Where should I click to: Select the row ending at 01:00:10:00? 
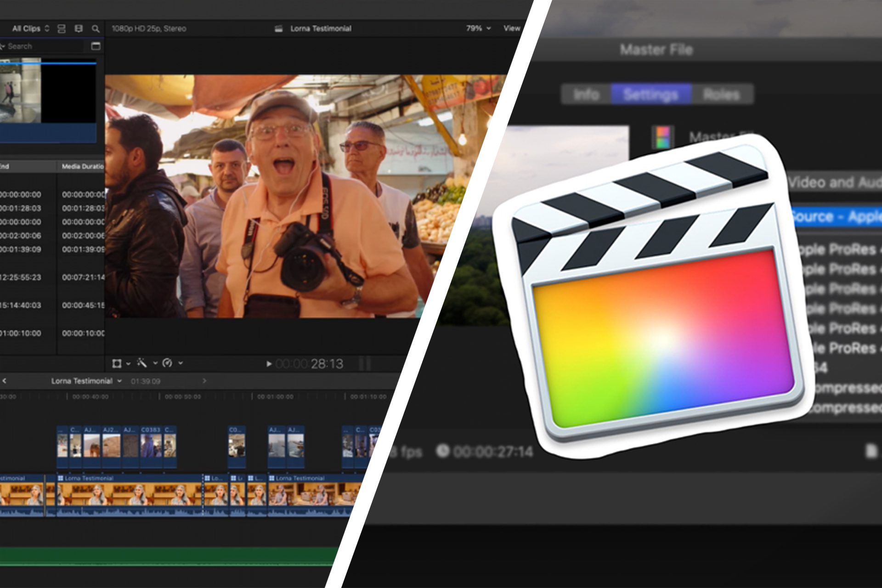52,333
